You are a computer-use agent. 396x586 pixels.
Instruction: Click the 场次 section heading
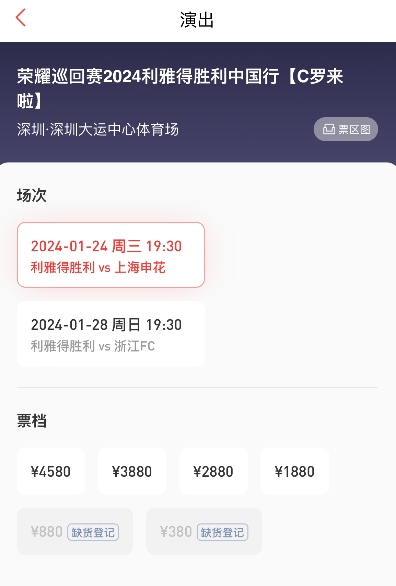coord(32,195)
